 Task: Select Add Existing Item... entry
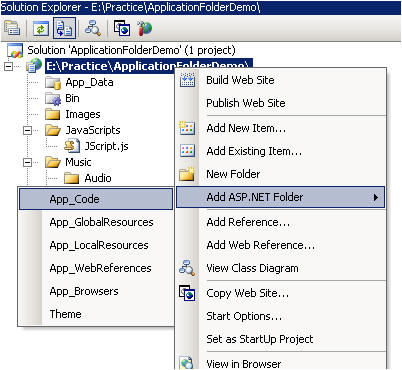(281, 151)
